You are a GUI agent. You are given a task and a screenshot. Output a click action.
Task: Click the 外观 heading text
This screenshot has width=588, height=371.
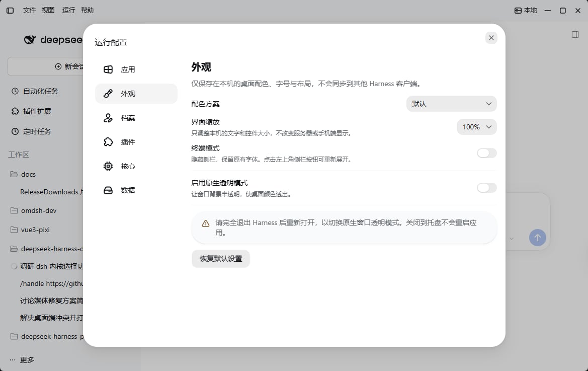click(x=201, y=67)
